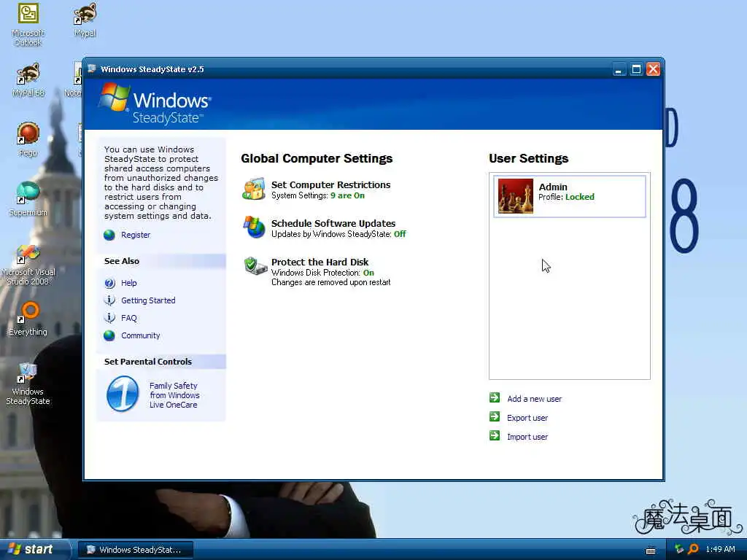Minimize the Windows SteadyState window

click(x=619, y=69)
